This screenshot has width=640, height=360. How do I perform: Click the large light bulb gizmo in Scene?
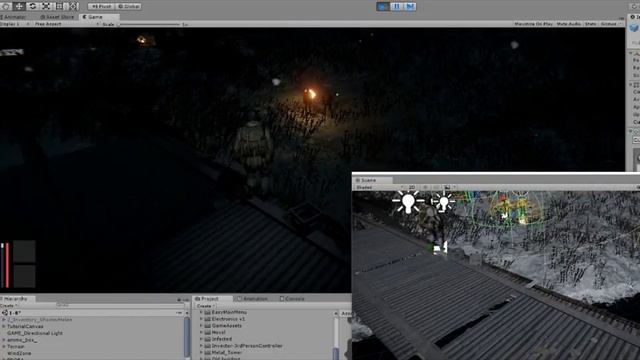click(408, 202)
